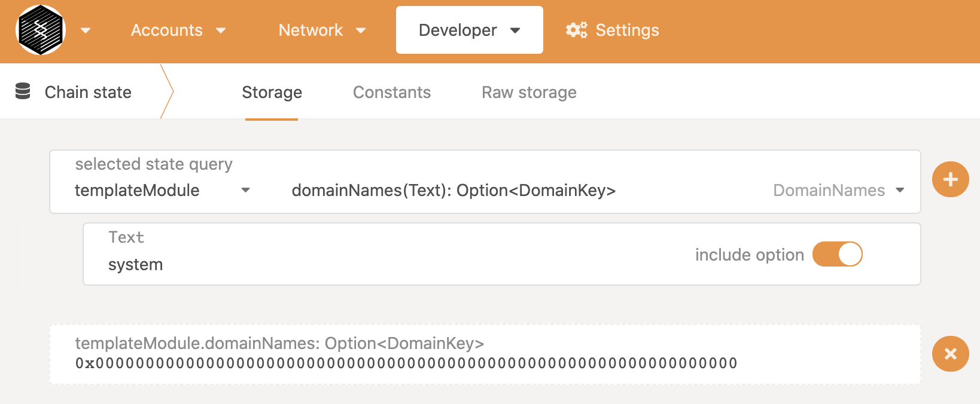Click the DomainNames hint text
The image size is (980, 404).
pyautogui.click(x=829, y=190)
